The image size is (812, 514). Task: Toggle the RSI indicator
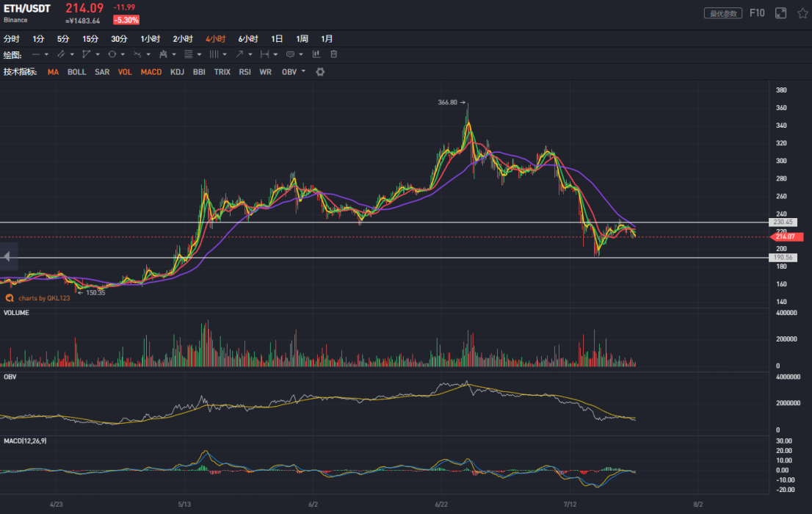point(245,72)
